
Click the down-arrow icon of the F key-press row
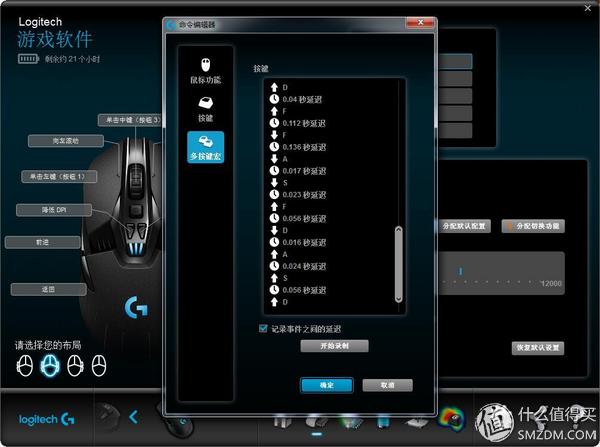(274, 135)
